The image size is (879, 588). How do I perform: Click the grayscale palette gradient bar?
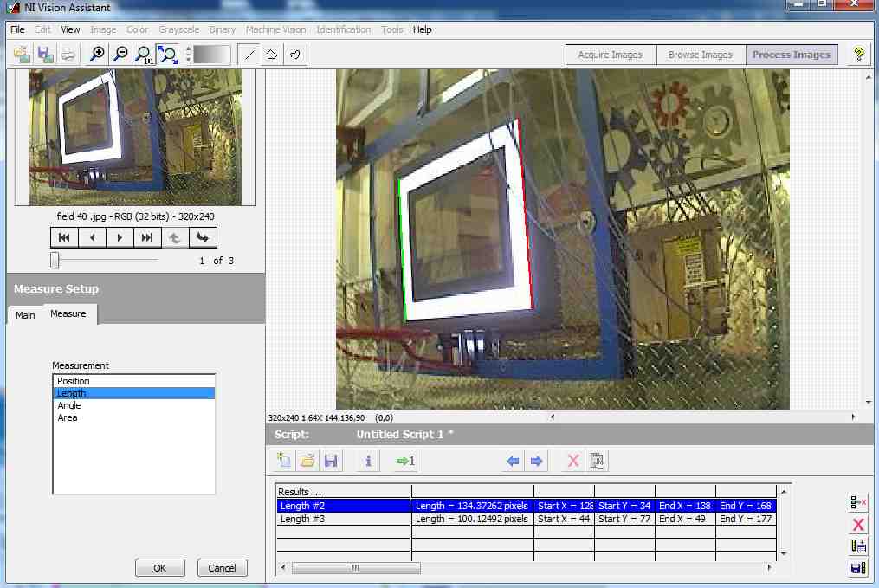[210, 55]
